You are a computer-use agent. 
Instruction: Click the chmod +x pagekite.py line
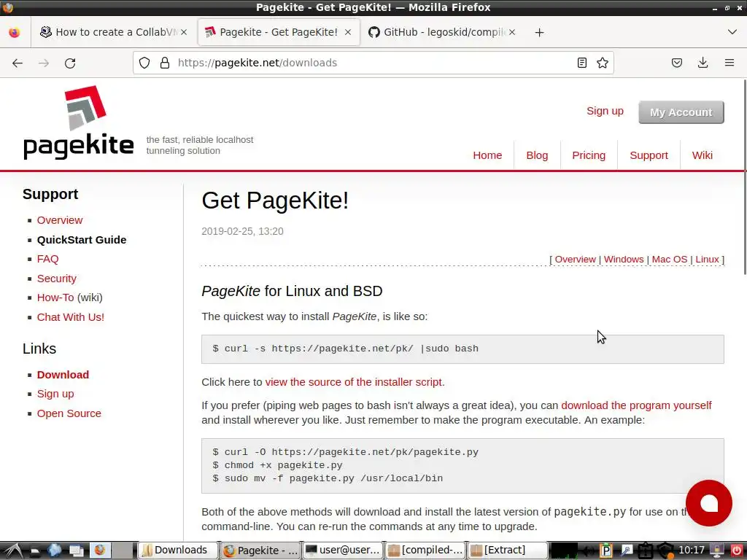coord(278,465)
